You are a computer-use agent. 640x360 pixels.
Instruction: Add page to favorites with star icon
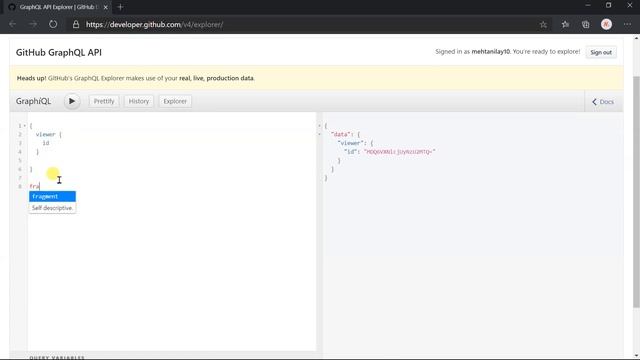[543, 24]
